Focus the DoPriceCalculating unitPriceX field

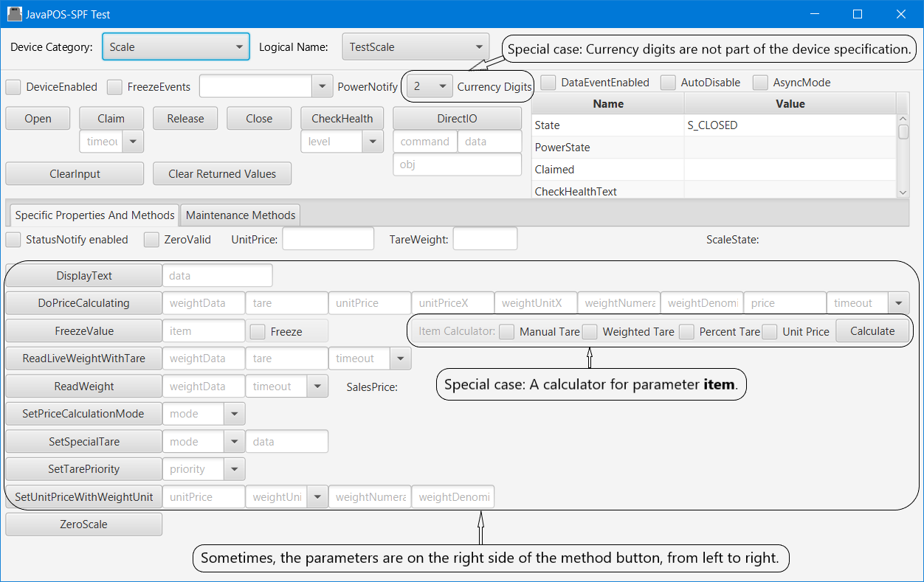[x=453, y=303]
